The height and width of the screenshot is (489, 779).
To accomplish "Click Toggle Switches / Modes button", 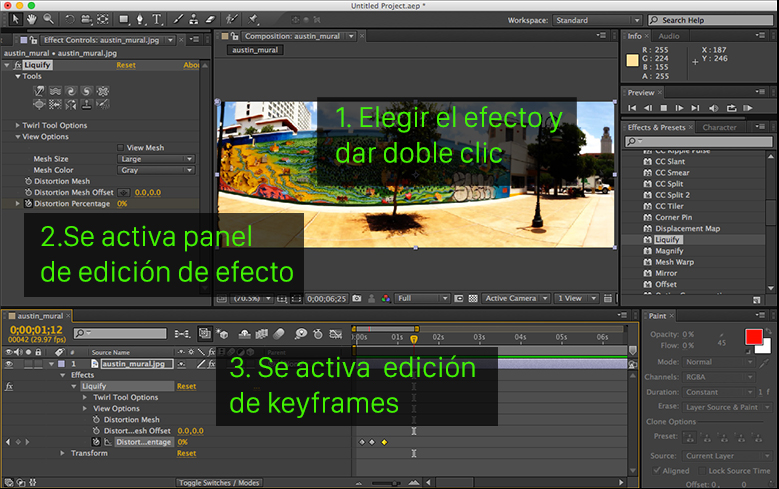I will (219, 483).
